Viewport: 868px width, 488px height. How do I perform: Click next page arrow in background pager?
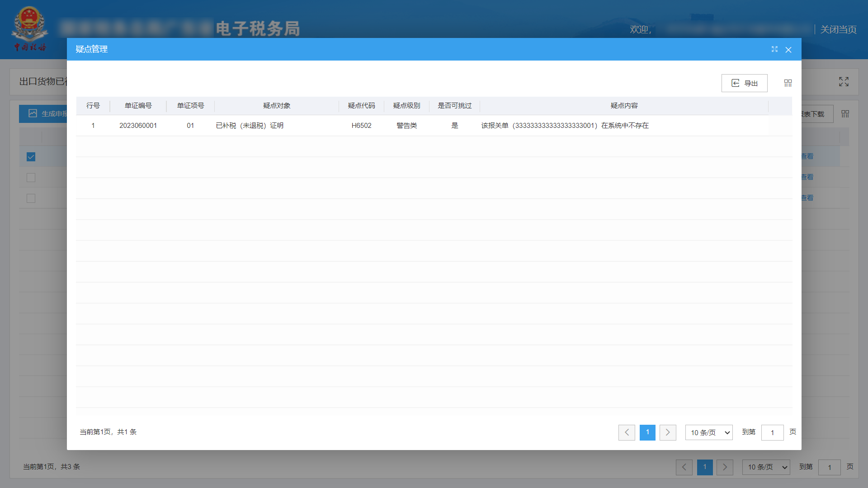tap(725, 467)
